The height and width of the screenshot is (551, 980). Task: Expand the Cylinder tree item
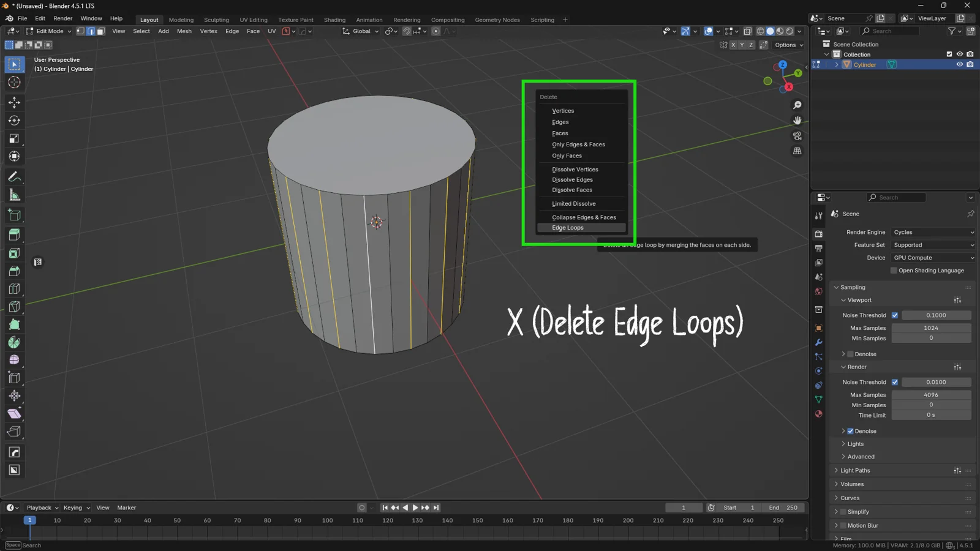pos(837,65)
